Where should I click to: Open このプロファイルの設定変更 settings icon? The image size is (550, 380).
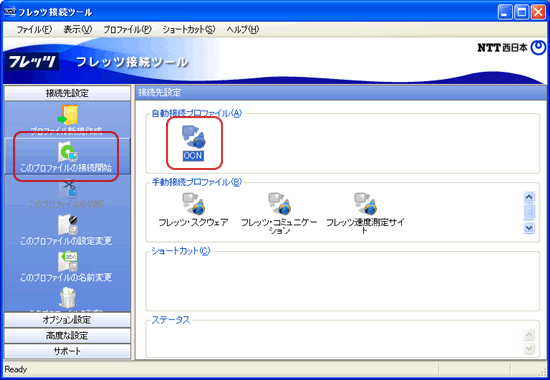(x=67, y=225)
